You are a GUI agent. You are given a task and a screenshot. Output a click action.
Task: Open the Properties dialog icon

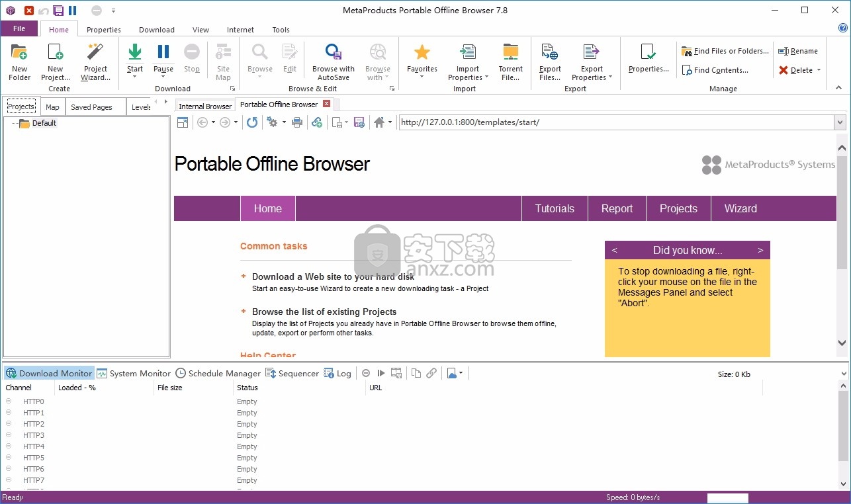649,52
